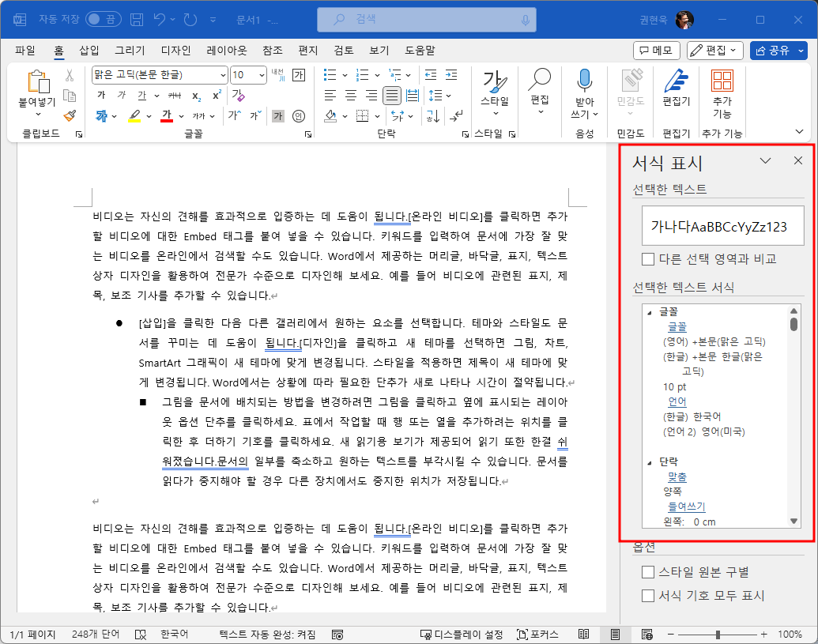Click the 맞춤 link in format pane
Image resolution: width=818 pixels, height=644 pixels.
click(x=677, y=476)
